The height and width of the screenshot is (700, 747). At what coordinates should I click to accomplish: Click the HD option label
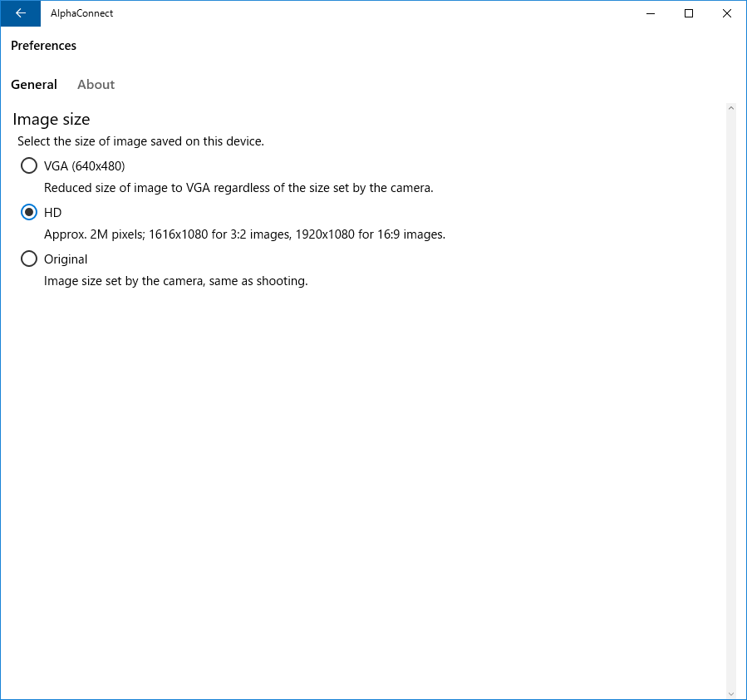click(53, 213)
